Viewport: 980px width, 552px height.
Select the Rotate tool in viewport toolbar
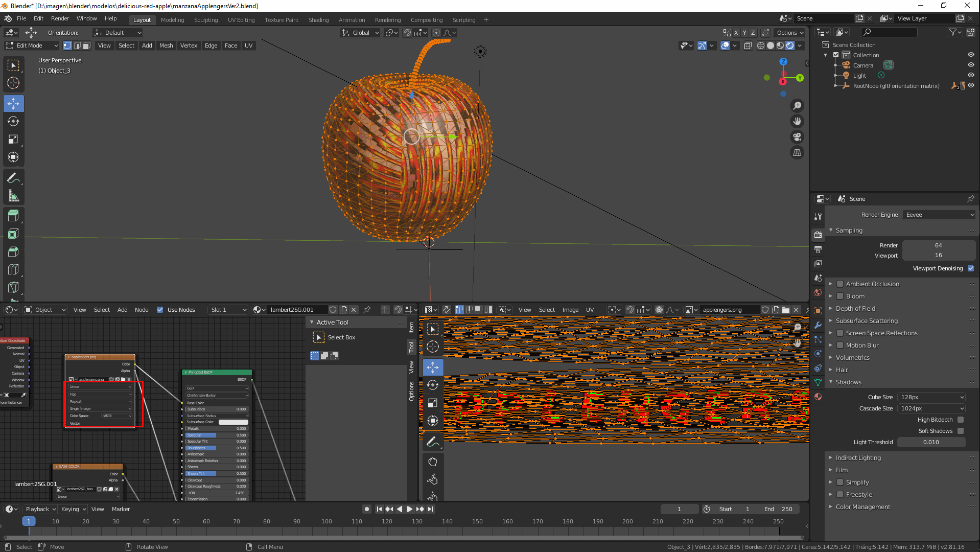(x=13, y=122)
